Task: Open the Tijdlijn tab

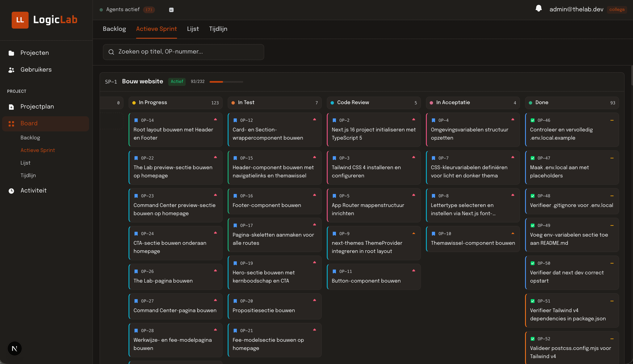Action: point(218,29)
